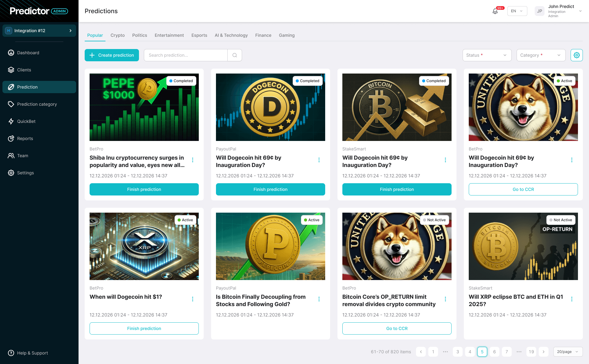Click the Help & Support question icon

click(x=11, y=353)
